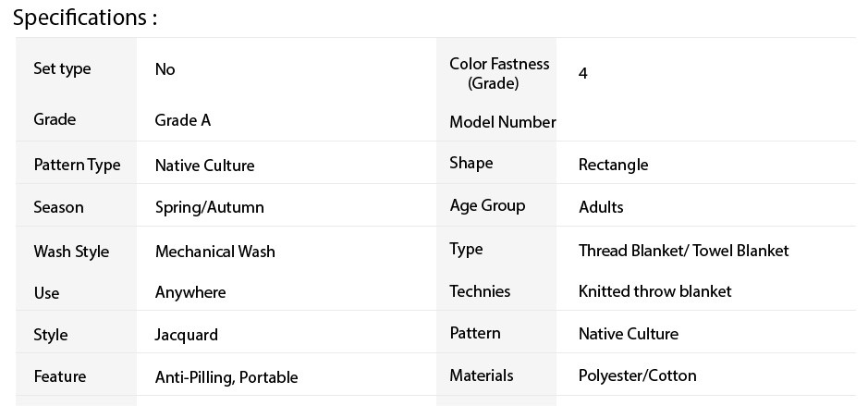This screenshot has width=868, height=406.
Task: Click the Anti-Pilling, Portable feature value
Action: [x=226, y=377]
